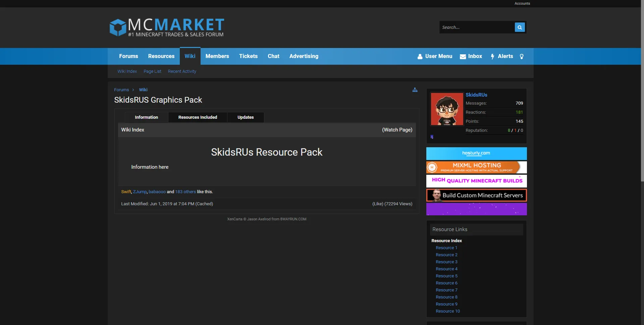Viewport: 644px width, 325px height.
Task: View the 183 others who liked
Action: tap(185, 192)
